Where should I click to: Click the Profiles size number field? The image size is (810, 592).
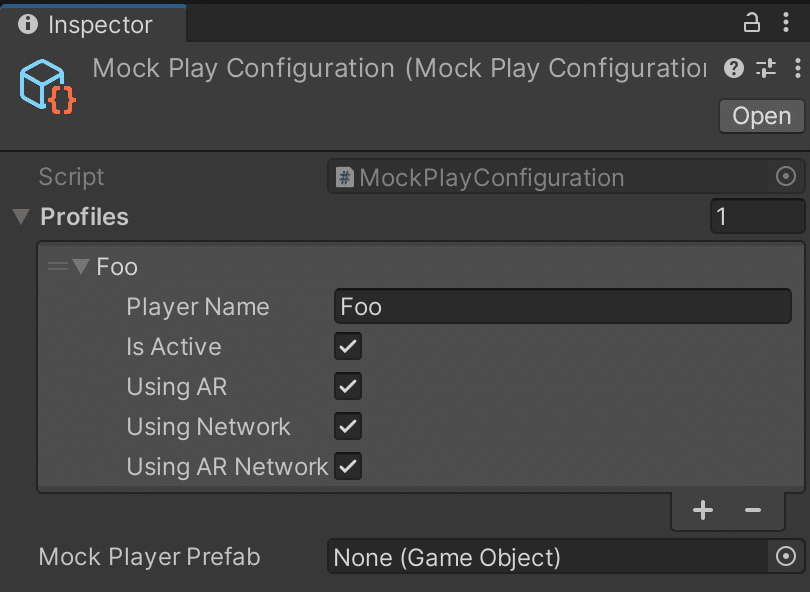pos(757,217)
